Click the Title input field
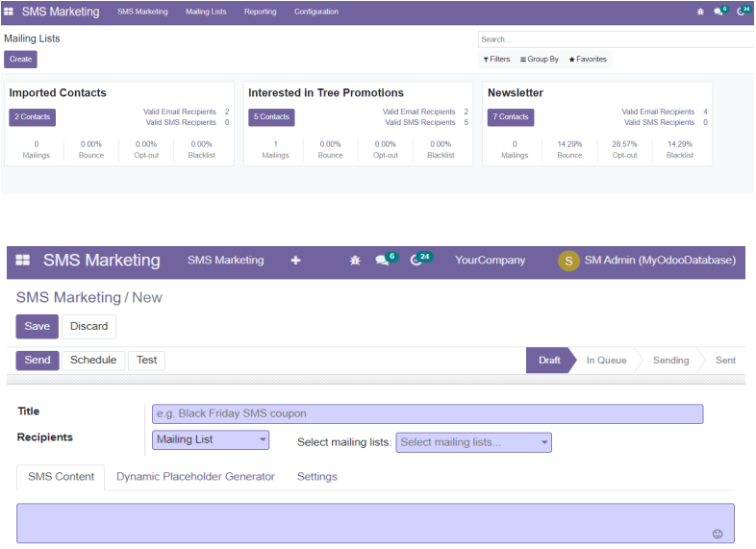The width and height of the screenshot is (756, 549). 427,414
